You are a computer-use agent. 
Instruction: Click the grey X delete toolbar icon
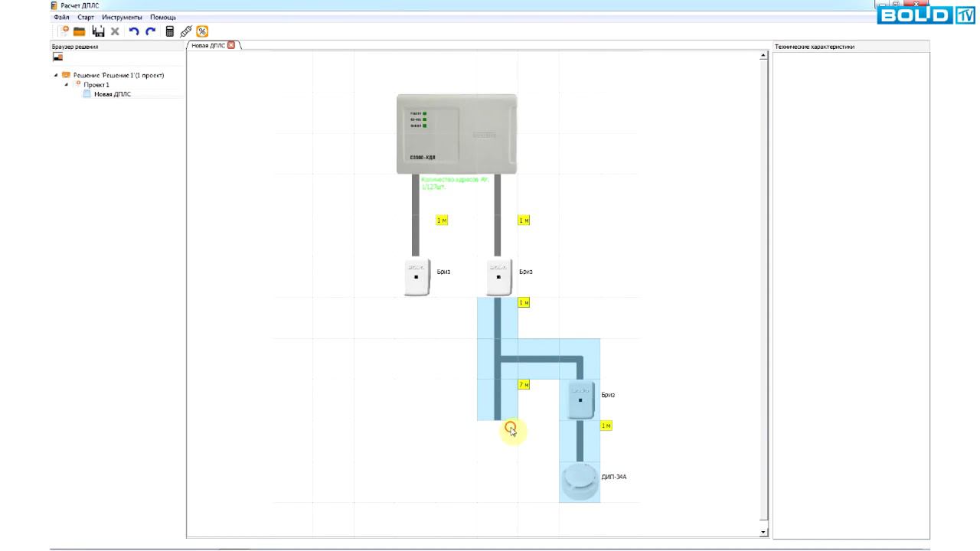click(115, 31)
